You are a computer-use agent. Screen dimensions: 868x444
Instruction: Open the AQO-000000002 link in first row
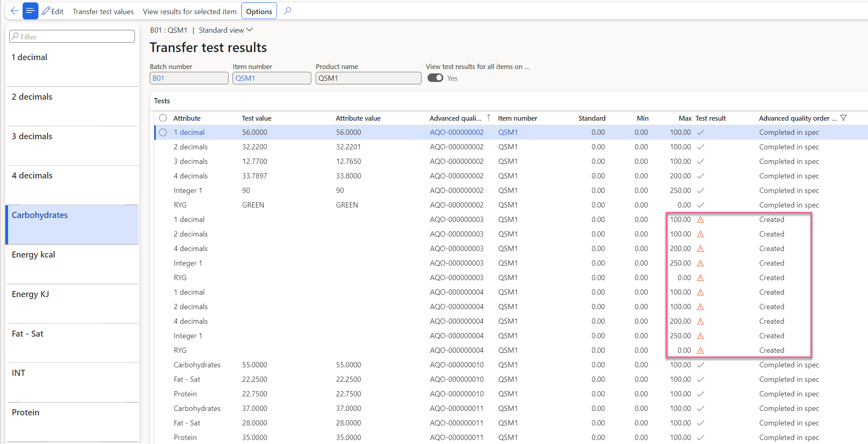pyautogui.click(x=456, y=132)
